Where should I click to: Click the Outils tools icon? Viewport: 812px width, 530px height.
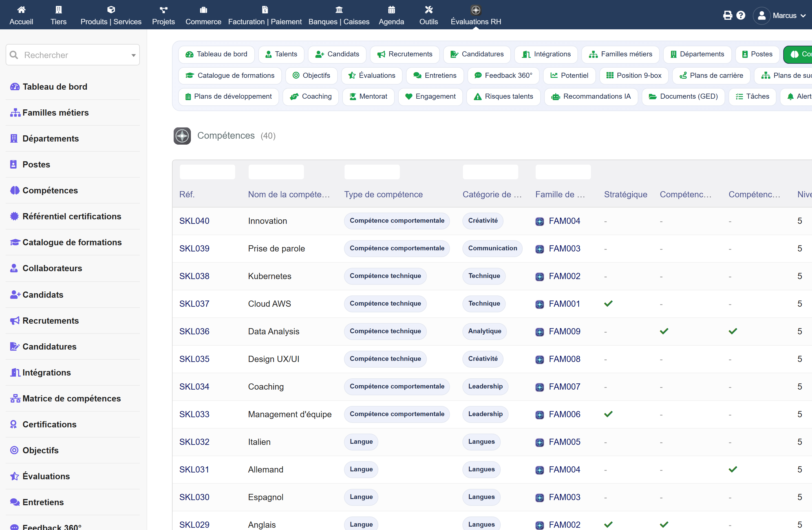coord(429,10)
